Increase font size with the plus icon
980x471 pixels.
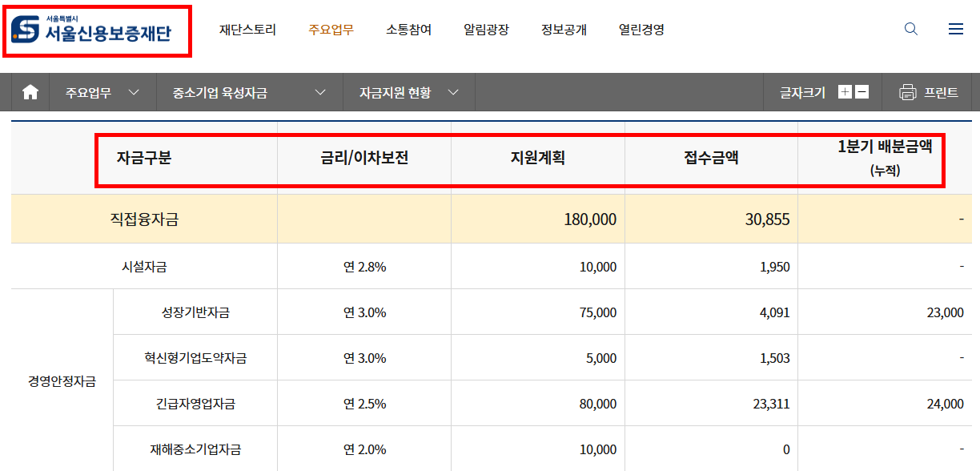tap(845, 91)
